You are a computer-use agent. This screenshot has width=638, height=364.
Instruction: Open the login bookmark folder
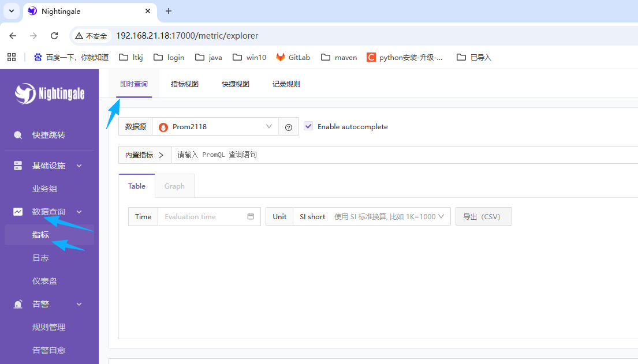click(x=169, y=57)
